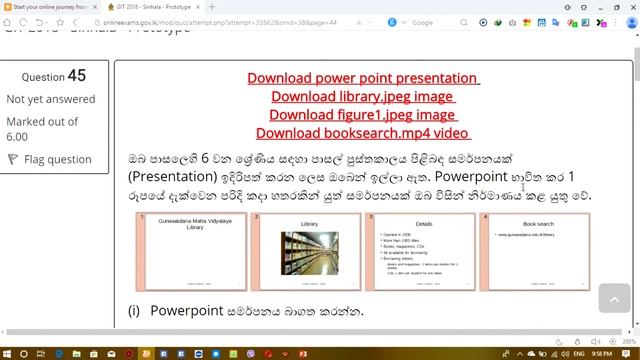Click 'Not yet answered' status text

click(x=51, y=99)
